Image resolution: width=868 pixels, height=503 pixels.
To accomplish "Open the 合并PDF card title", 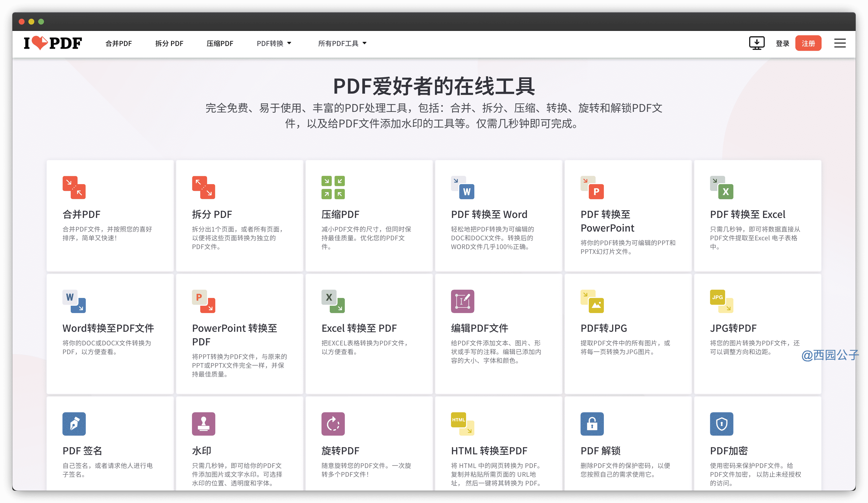I will tap(81, 215).
